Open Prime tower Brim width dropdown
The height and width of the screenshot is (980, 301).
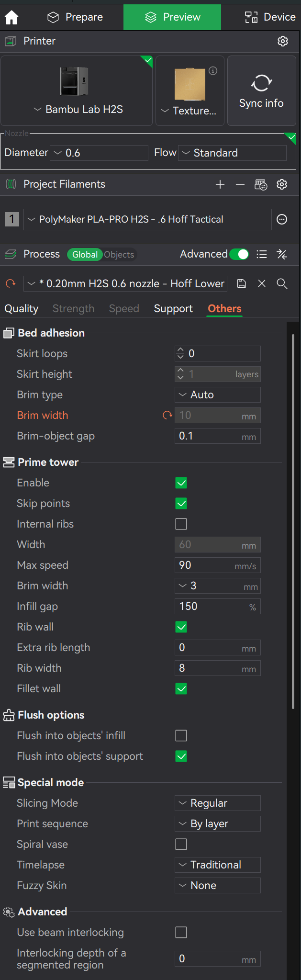coord(218,586)
